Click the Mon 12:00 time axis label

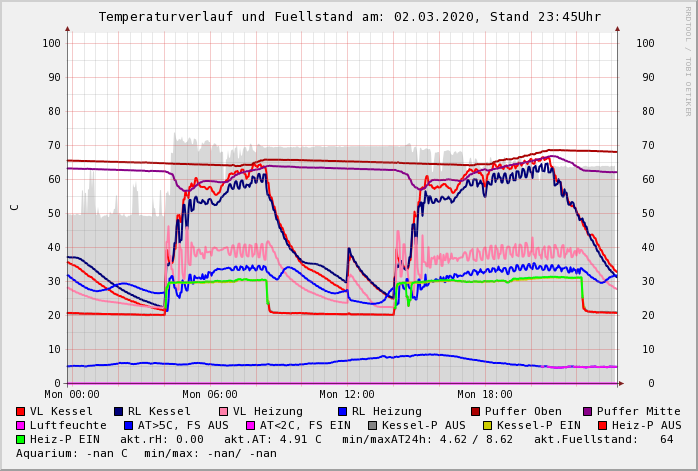pyautogui.click(x=347, y=394)
